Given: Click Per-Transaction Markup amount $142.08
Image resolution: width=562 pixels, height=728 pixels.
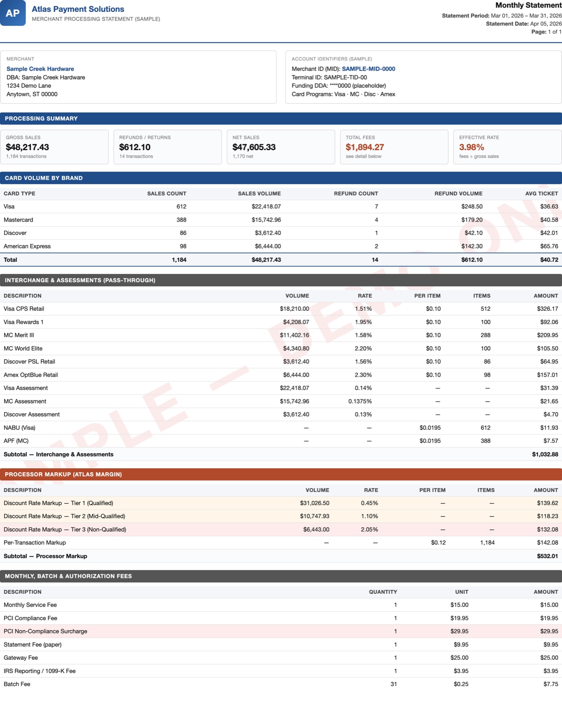Looking at the screenshot, I should (x=547, y=542).
